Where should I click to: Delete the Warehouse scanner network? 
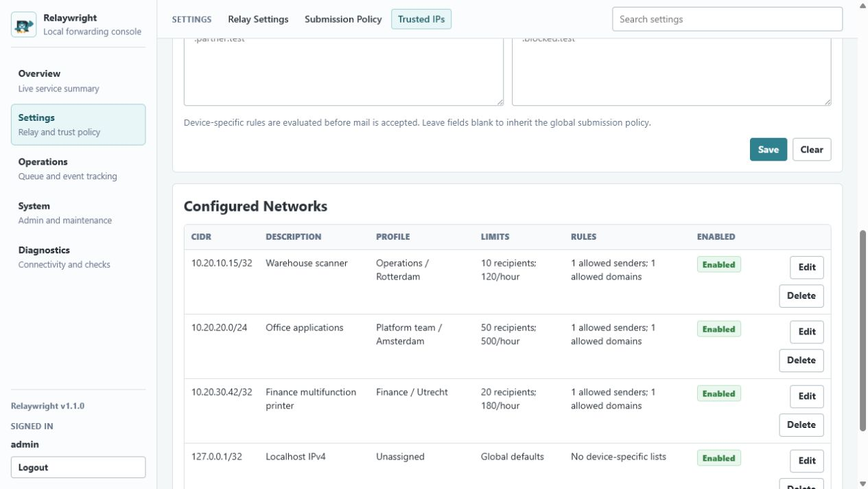pyautogui.click(x=801, y=296)
